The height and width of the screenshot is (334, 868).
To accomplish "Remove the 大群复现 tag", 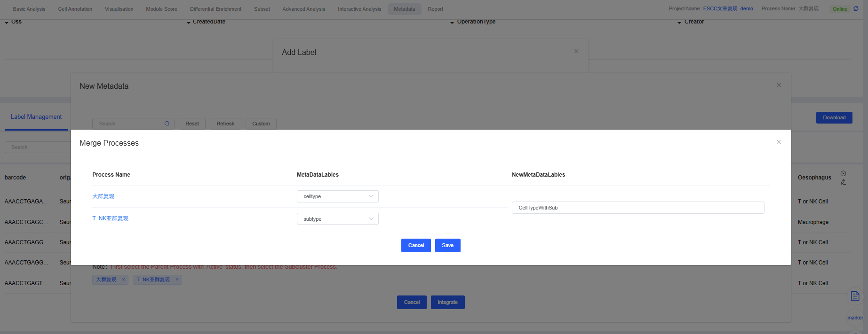I will coord(124,280).
